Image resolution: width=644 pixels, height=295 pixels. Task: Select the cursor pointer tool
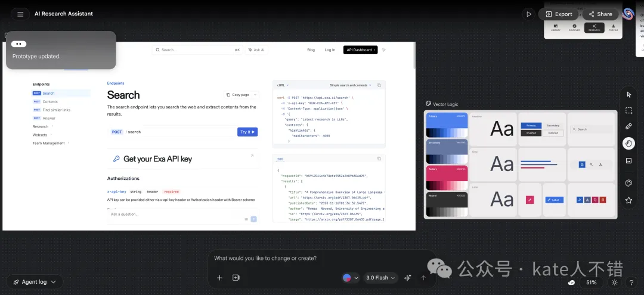[628, 95]
